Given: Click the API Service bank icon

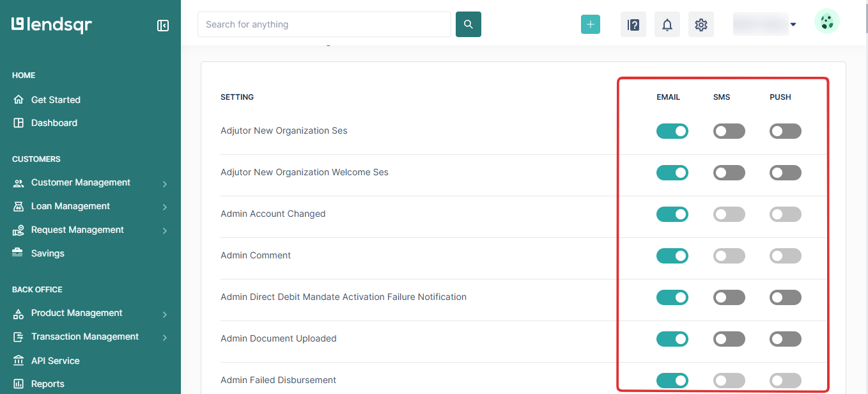Looking at the screenshot, I should 19,361.
